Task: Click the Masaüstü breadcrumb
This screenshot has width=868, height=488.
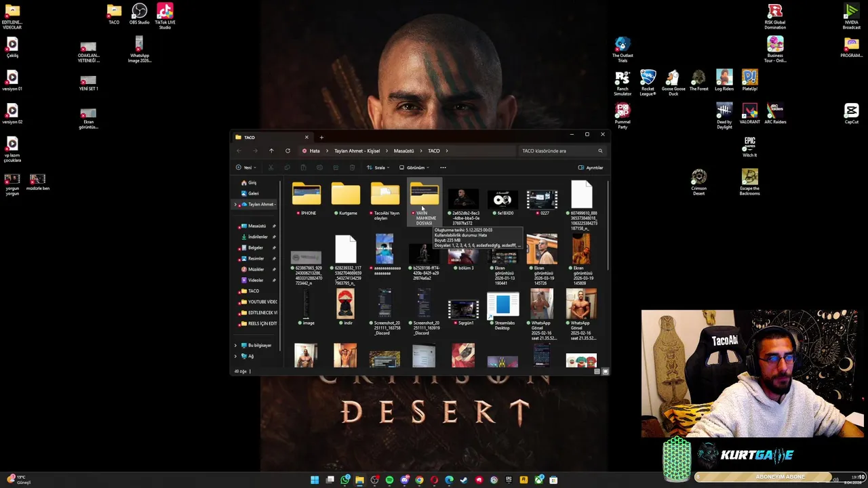Action: click(403, 151)
